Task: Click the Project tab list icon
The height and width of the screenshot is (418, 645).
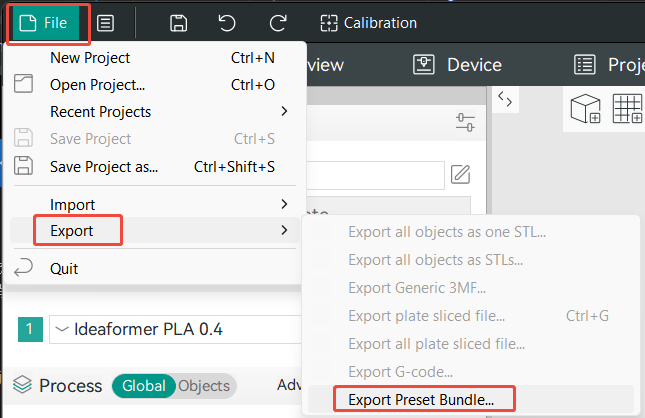Action: pyautogui.click(x=585, y=65)
